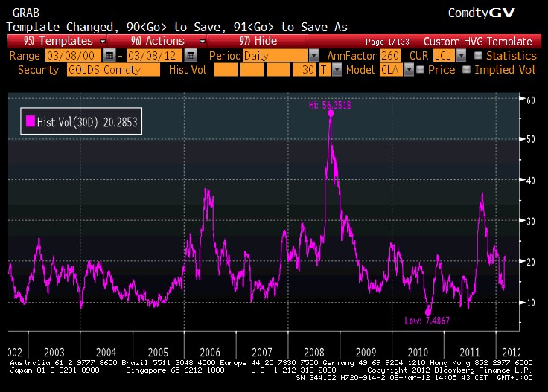Viewport: 548px width, 392px height.
Task: Click the ComdtyGV title text
Action: click(x=481, y=13)
